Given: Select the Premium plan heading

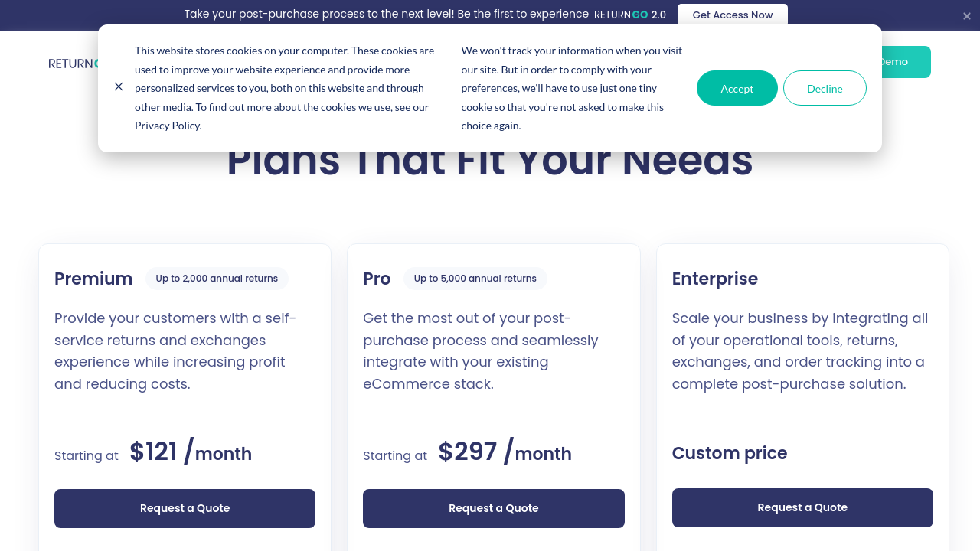Looking at the screenshot, I should 93,279.
